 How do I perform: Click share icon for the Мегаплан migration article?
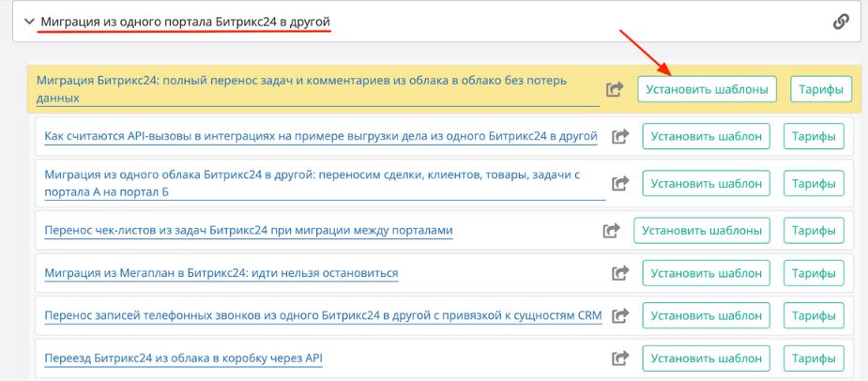[x=619, y=273]
